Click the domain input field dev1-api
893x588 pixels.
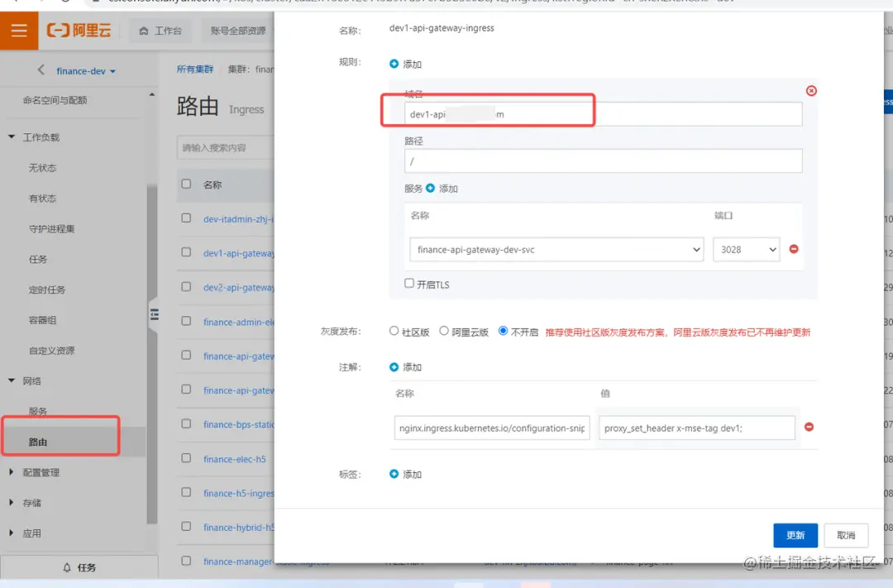coord(603,114)
